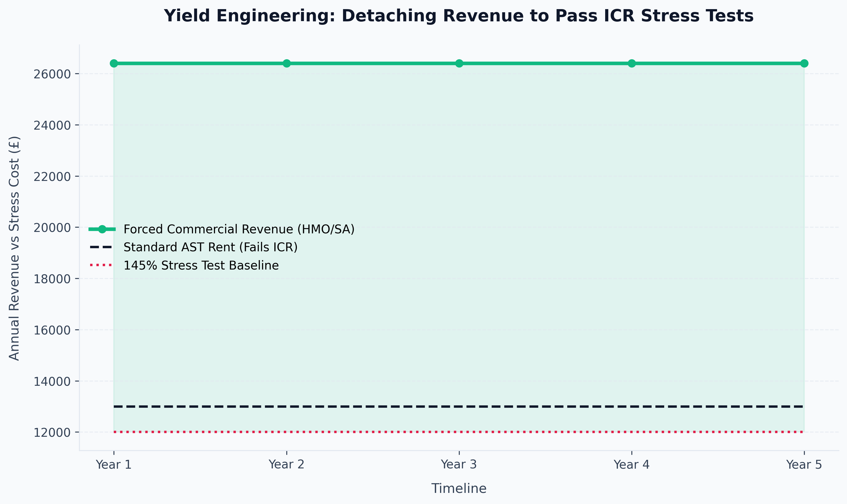Click the dashed black legend line sample
This screenshot has width=847, height=504.
tap(101, 247)
